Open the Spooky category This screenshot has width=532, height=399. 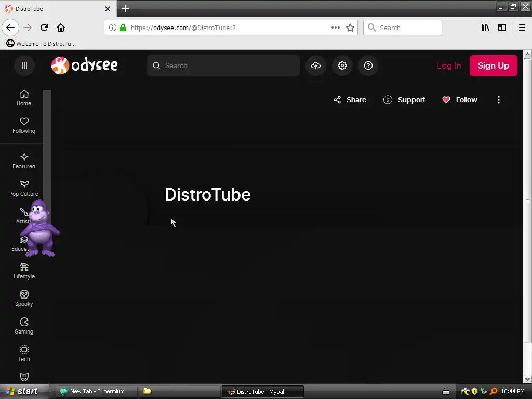click(x=24, y=299)
